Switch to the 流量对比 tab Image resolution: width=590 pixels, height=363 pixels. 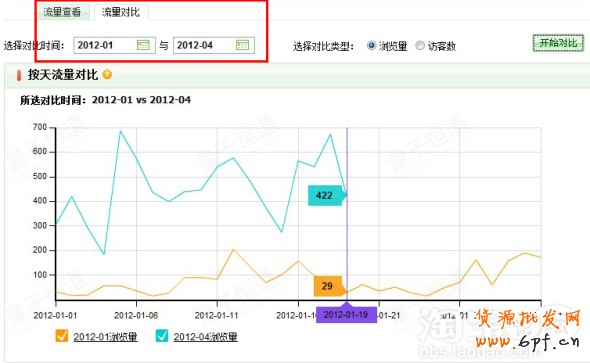tap(120, 12)
